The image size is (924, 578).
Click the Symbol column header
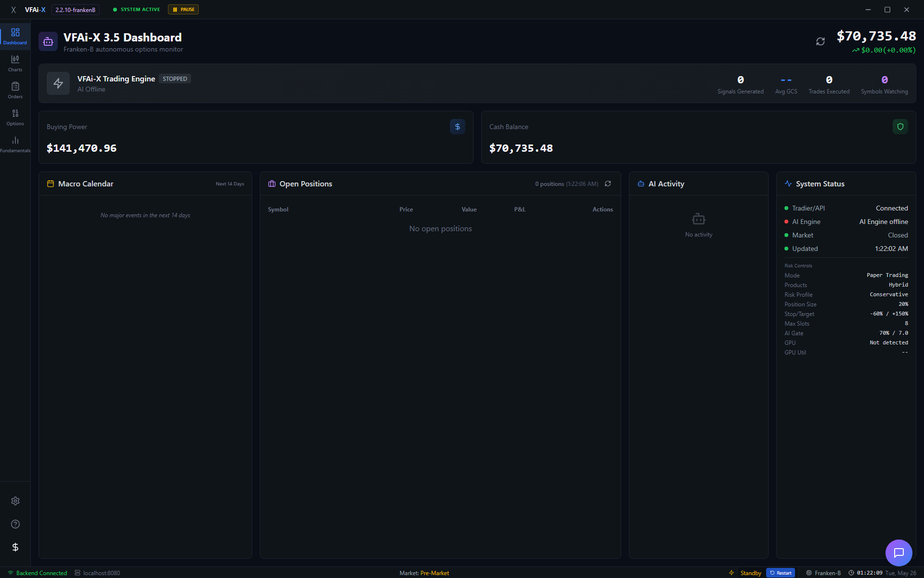[x=278, y=210]
